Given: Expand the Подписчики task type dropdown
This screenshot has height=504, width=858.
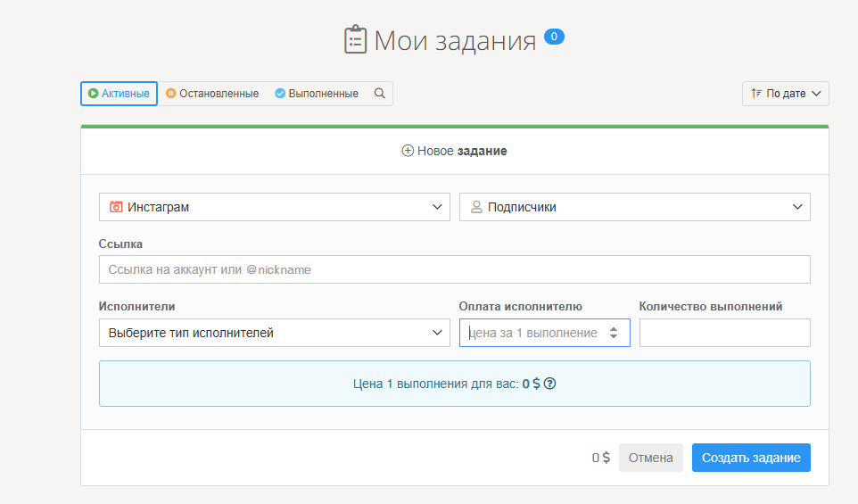Looking at the screenshot, I should click(635, 207).
